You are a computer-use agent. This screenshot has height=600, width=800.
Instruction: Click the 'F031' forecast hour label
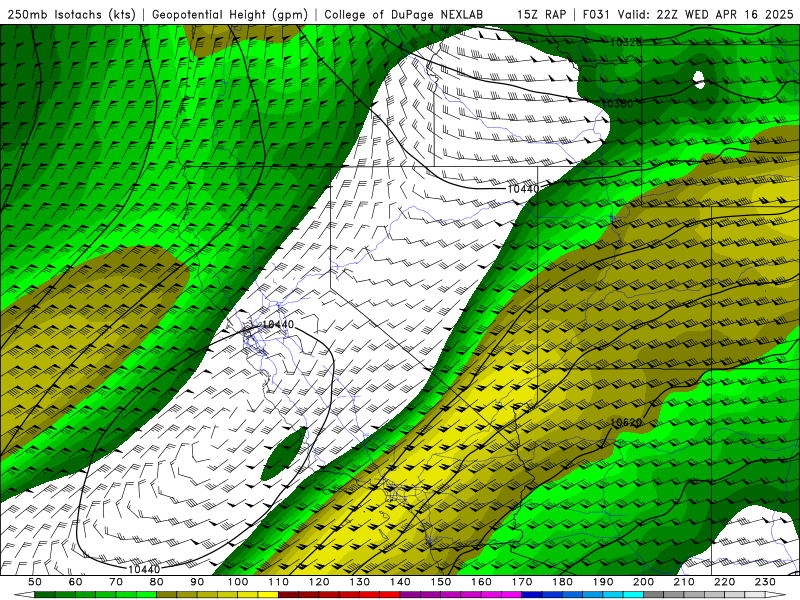pyautogui.click(x=596, y=14)
